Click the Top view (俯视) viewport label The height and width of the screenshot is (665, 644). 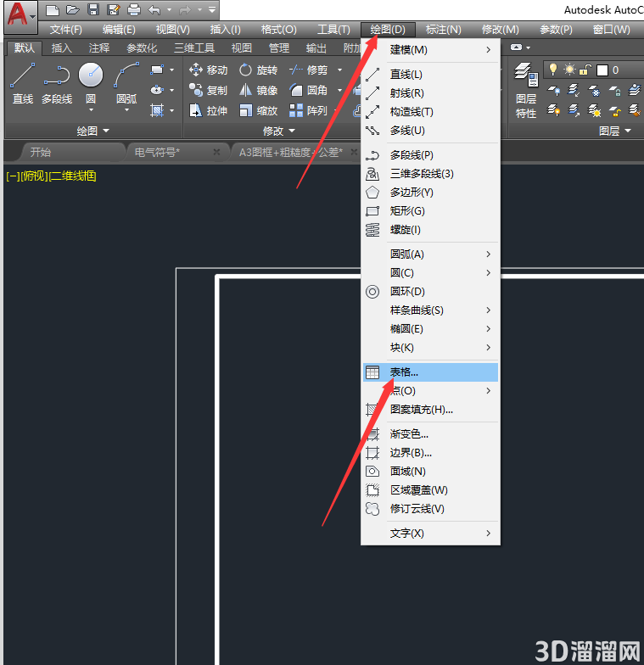tap(34, 176)
